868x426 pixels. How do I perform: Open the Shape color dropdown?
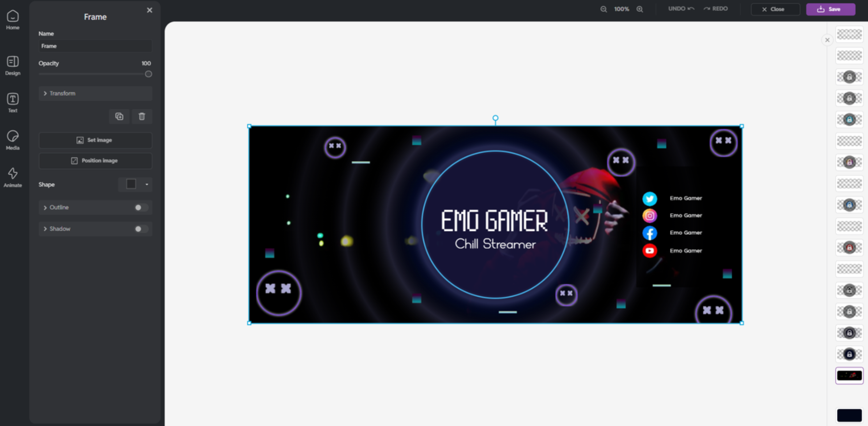coord(146,184)
